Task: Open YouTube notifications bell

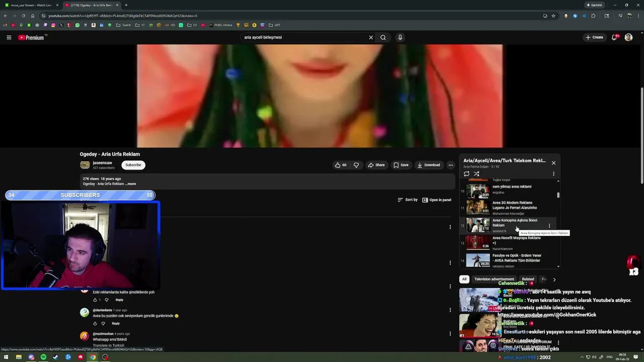Action: [x=614, y=37]
